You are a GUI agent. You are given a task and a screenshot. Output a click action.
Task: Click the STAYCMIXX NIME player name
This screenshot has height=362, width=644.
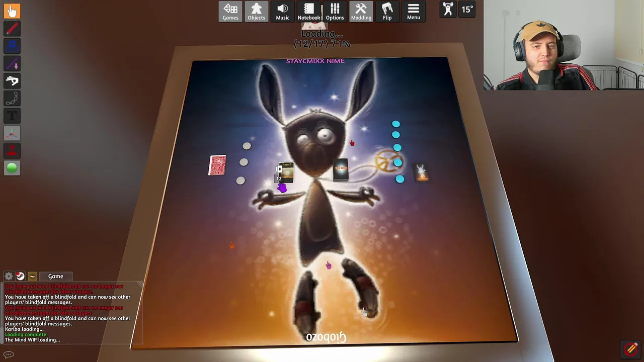(x=315, y=61)
